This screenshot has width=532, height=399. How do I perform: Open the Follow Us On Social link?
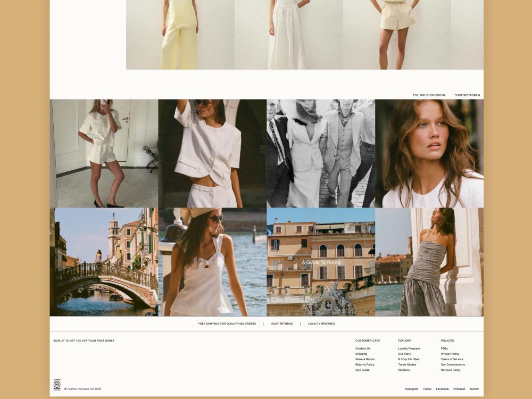[429, 95]
